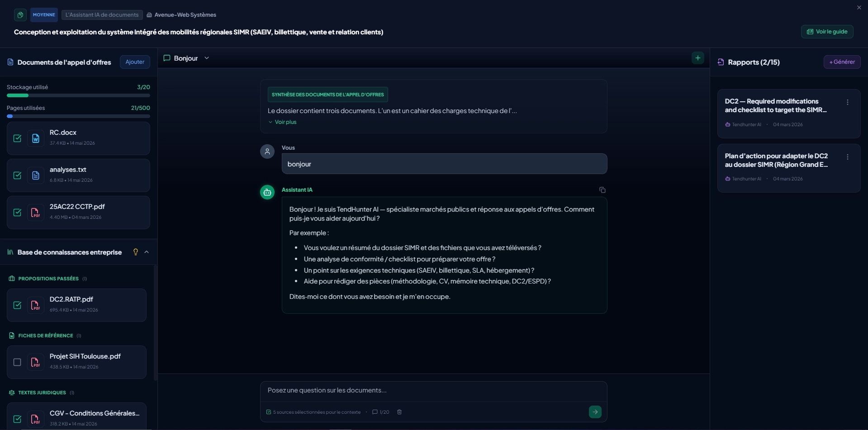Send the message with the arrow button
Image resolution: width=868 pixels, height=430 pixels.
[x=595, y=412]
